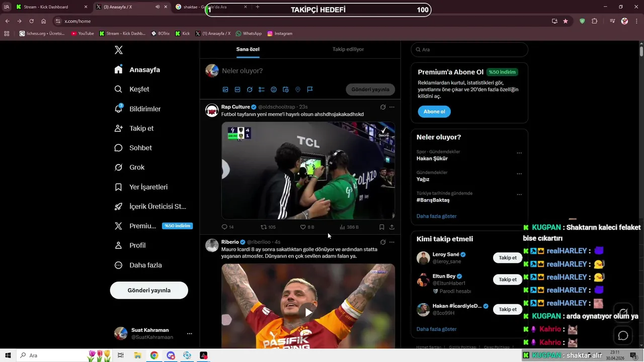Open the Rap Culture post video thumbnail
The image size is (644, 362).
pyautogui.click(x=308, y=170)
